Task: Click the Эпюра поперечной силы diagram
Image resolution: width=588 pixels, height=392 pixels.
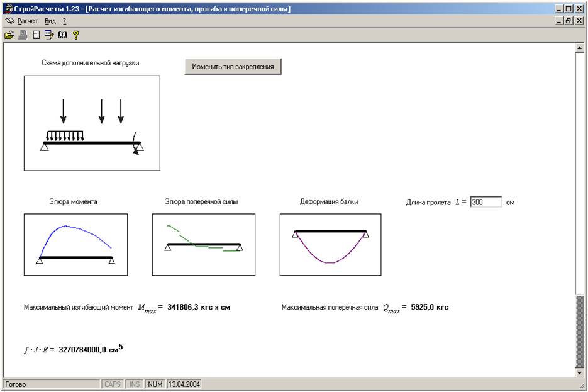Action: pyautogui.click(x=204, y=245)
